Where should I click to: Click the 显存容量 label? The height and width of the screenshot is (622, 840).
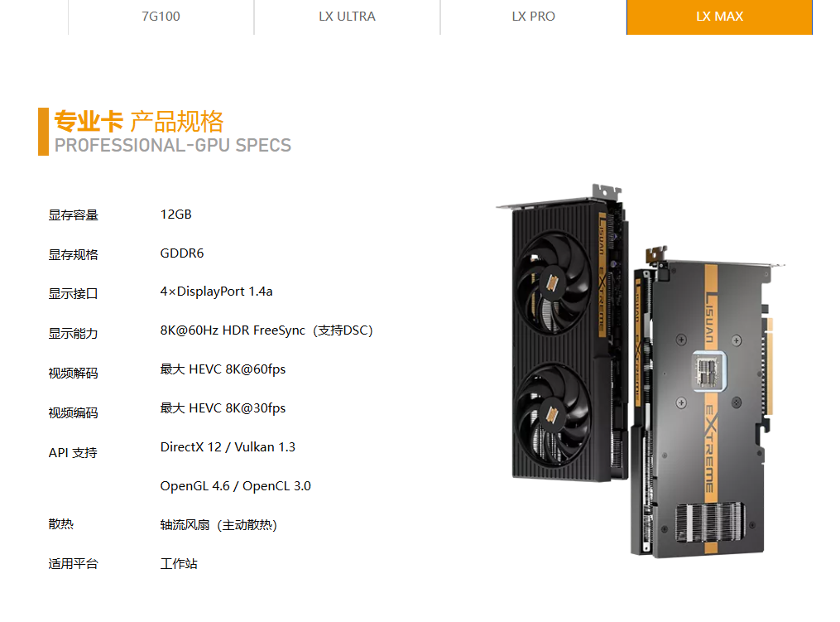click(x=74, y=215)
